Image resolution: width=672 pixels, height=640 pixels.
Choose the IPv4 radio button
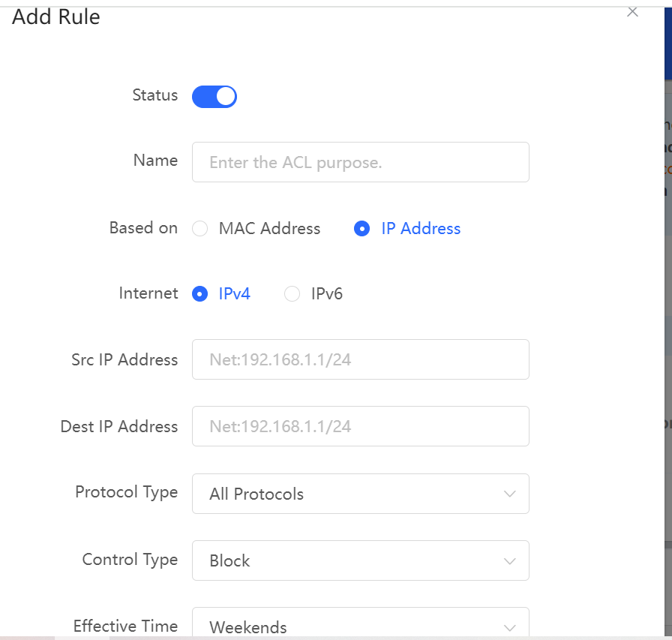[x=199, y=294]
